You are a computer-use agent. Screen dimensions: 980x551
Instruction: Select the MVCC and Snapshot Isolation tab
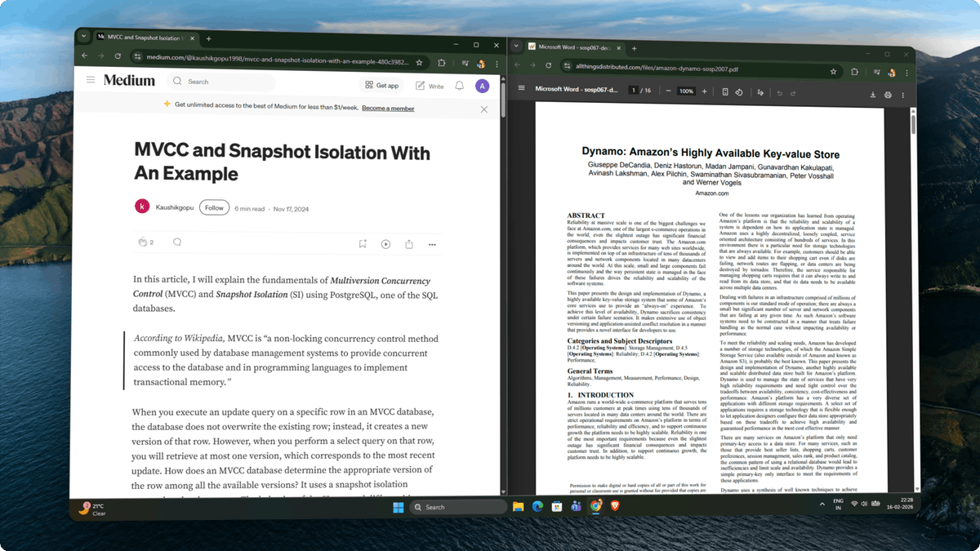pyautogui.click(x=145, y=38)
